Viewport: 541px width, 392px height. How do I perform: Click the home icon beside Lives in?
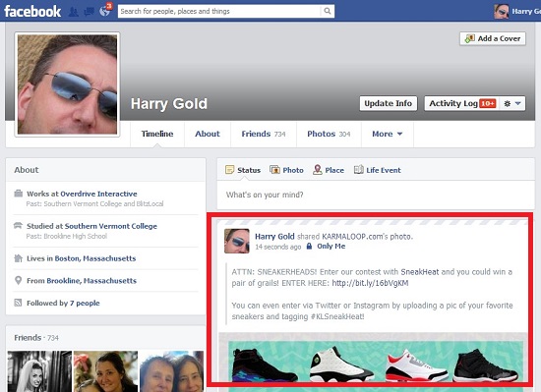point(18,258)
